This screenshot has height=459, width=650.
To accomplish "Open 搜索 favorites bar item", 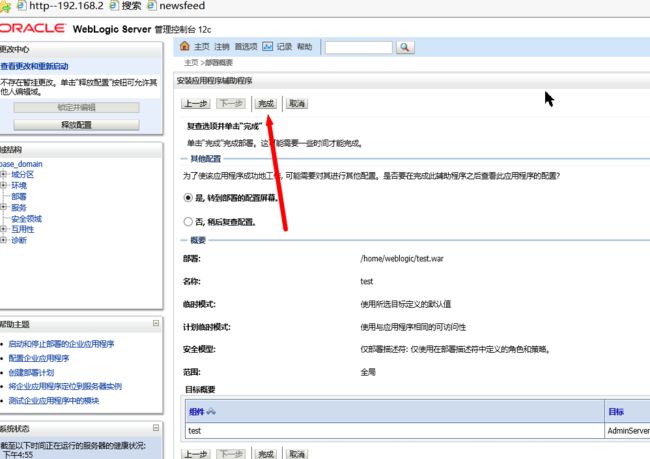I will click(126, 6).
